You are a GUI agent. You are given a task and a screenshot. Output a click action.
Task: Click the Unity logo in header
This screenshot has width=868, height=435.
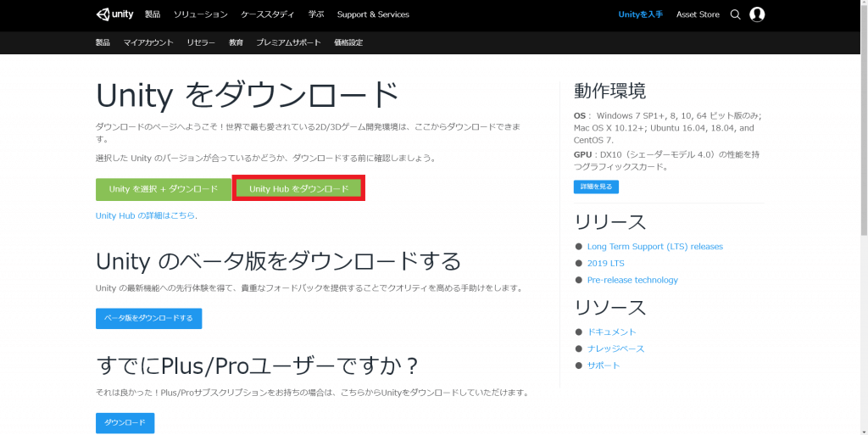click(x=114, y=14)
